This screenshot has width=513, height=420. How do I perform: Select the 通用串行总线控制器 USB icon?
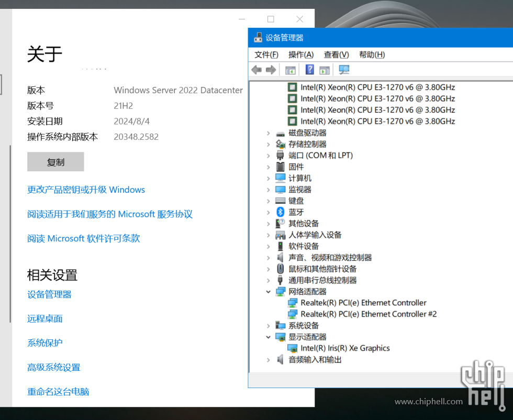pyautogui.click(x=281, y=280)
